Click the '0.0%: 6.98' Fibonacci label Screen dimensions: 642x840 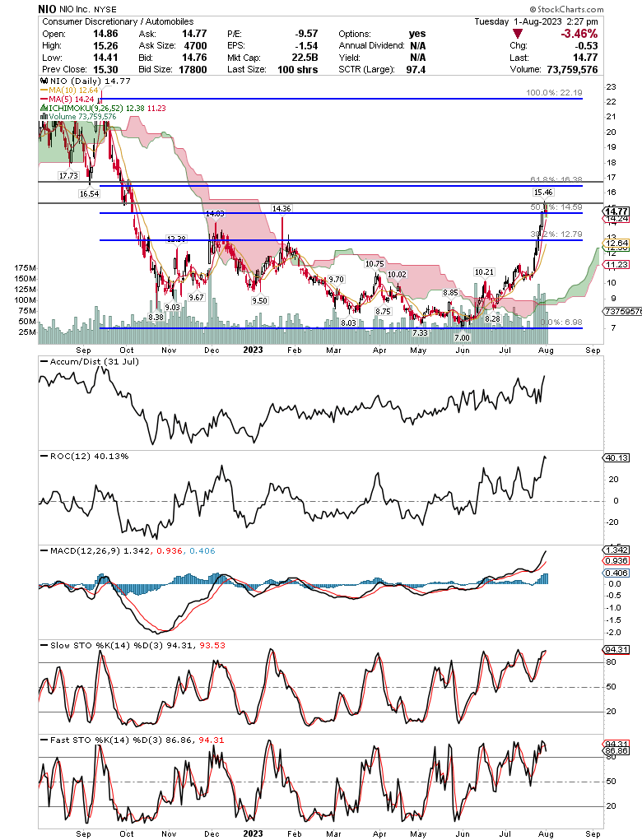pyautogui.click(x=561, y=322)
